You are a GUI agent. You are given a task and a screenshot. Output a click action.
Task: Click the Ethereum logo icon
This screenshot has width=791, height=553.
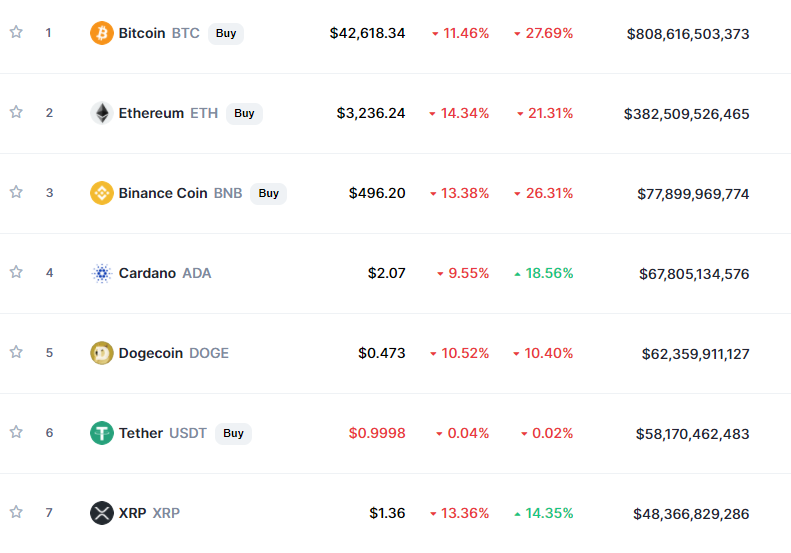coord(102,113)
